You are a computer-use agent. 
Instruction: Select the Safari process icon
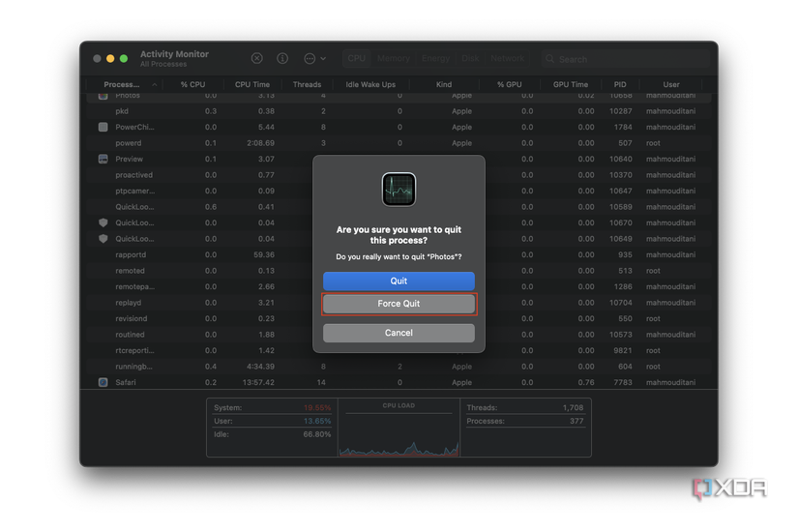click(x=103, y=382)
